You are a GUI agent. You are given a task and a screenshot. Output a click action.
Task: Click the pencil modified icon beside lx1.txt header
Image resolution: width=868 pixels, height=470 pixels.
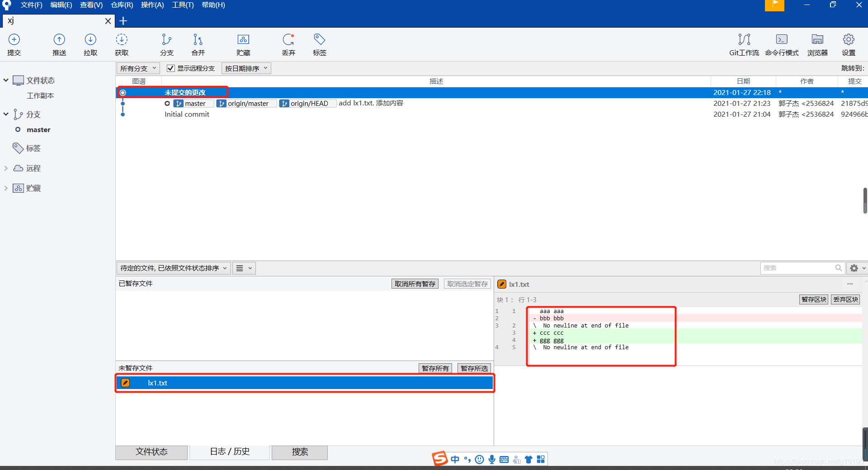point(502,284)
